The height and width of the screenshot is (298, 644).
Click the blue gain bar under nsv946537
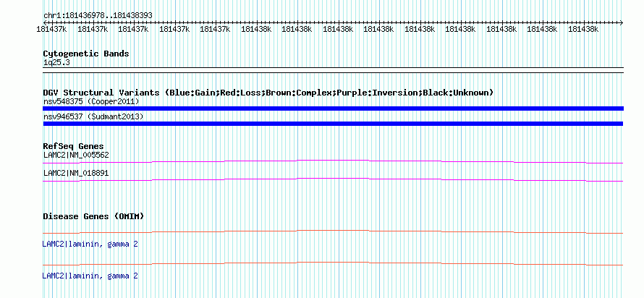(333, 124)
